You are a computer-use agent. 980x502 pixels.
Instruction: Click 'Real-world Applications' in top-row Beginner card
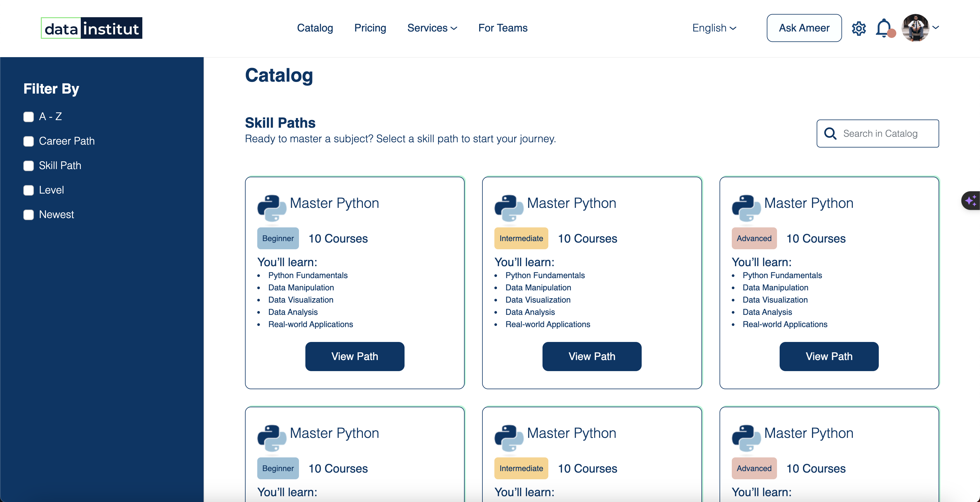pyautogui.click(x=310, y=324)
